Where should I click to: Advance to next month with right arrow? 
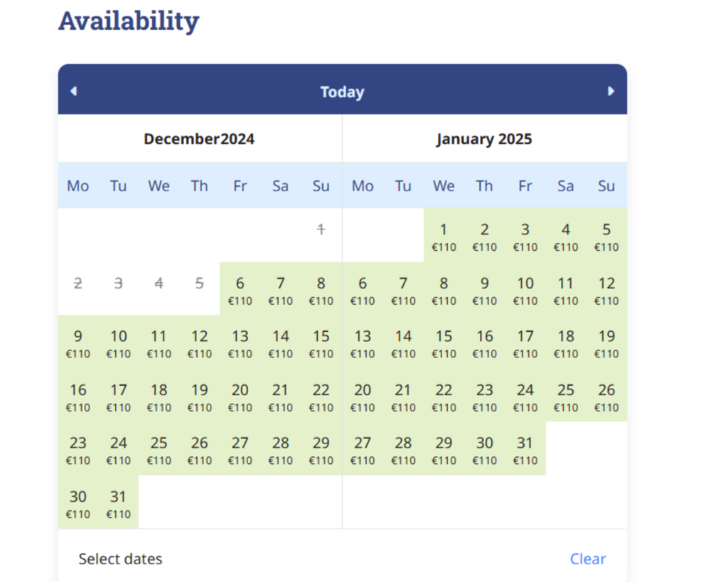point(611,91)
